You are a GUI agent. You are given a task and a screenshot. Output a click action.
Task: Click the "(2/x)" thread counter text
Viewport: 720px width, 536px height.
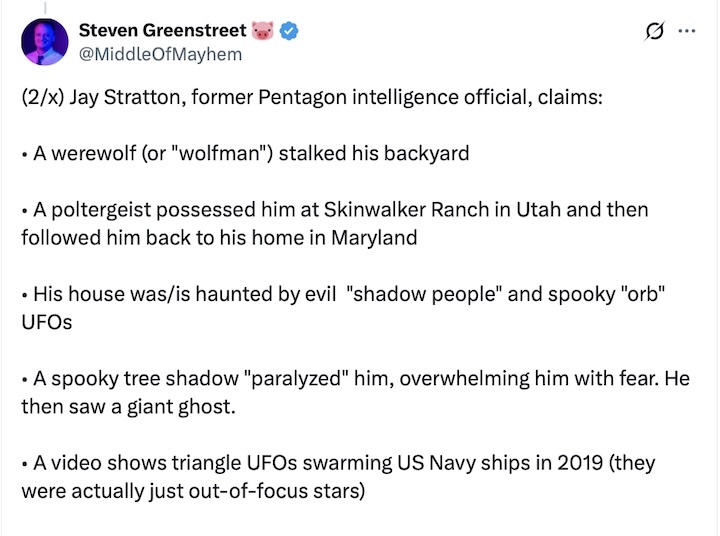click(42, 102)
